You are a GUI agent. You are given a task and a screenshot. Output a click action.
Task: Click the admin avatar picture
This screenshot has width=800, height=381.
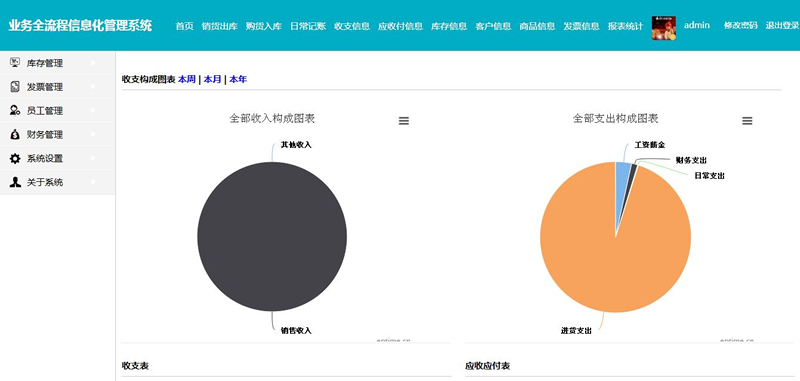click(664, 28)
